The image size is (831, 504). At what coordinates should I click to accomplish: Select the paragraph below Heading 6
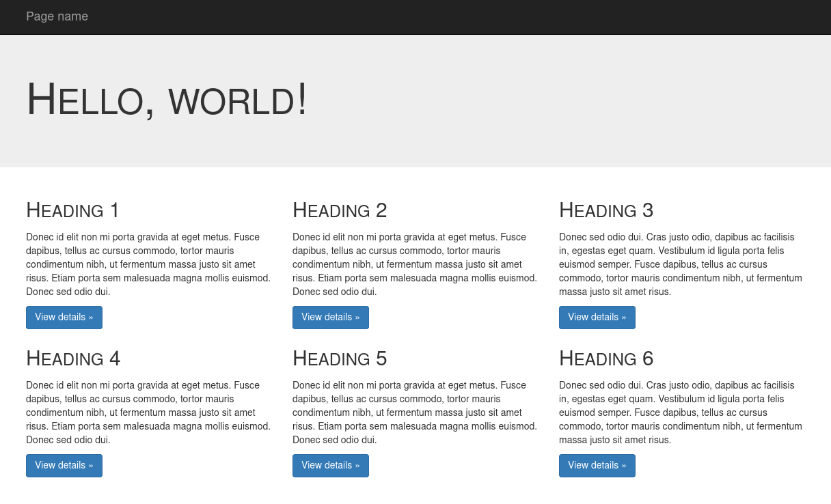click(681, 412)
